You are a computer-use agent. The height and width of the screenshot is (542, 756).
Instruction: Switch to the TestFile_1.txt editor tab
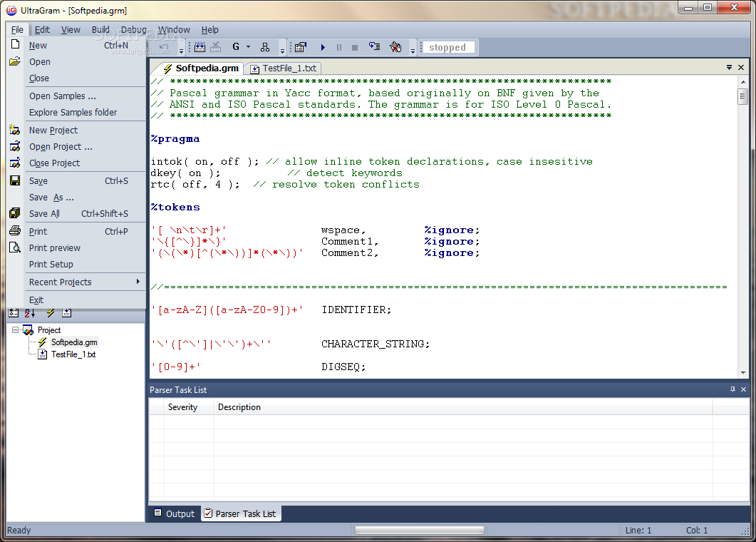283,68
